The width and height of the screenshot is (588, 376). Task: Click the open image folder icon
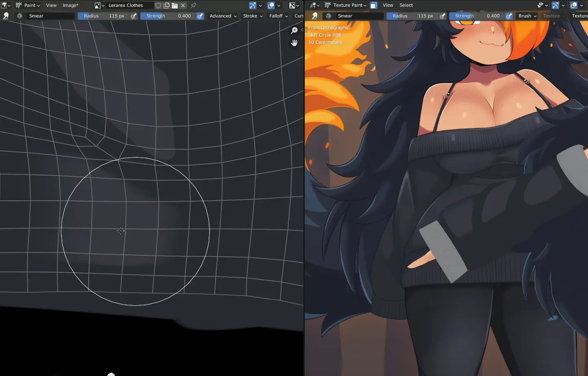[x=175, y=5]
